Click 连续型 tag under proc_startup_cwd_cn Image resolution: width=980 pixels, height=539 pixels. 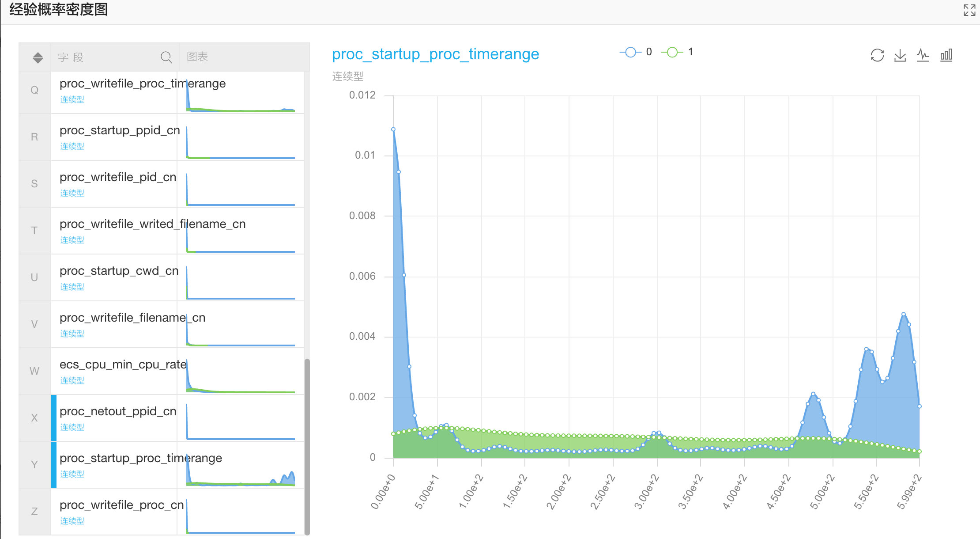point(72,287)
